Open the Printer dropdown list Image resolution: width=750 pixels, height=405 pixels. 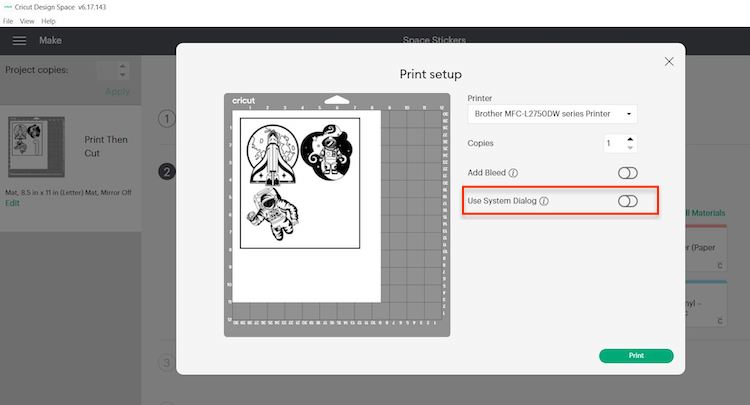pyautogui.click(x=552, y=114)
